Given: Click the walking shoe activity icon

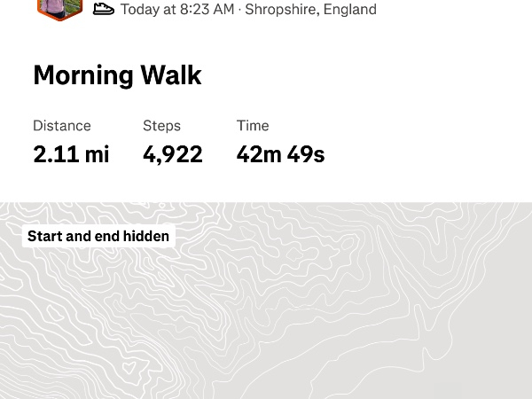Looking at the screenshot, I should (x=104, y=9).
